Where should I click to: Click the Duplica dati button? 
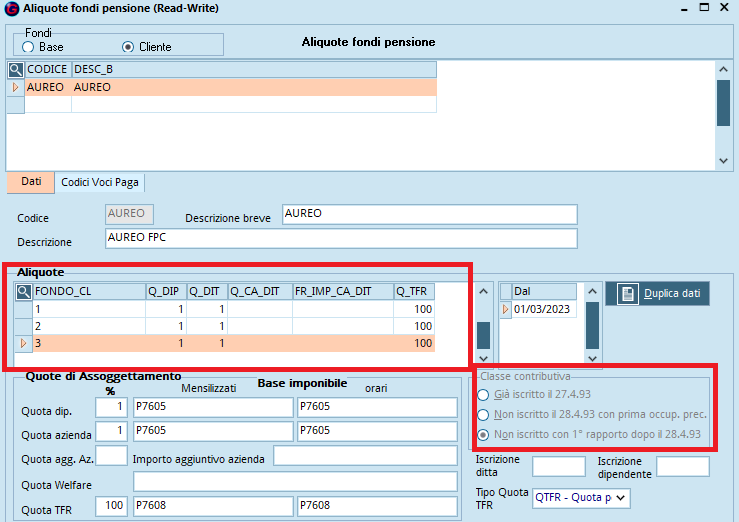click(657, 294)
